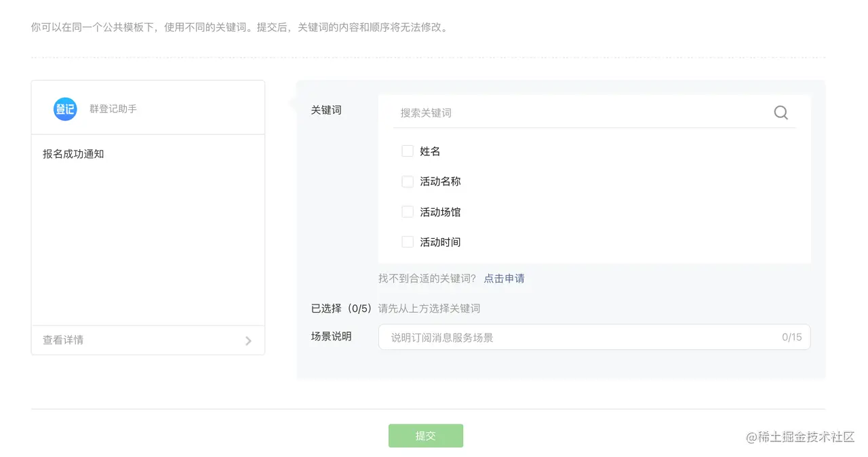Click the magnifier search icon
Image resolution: width=868 pixels, height=457 pixels.
point(781,113)
